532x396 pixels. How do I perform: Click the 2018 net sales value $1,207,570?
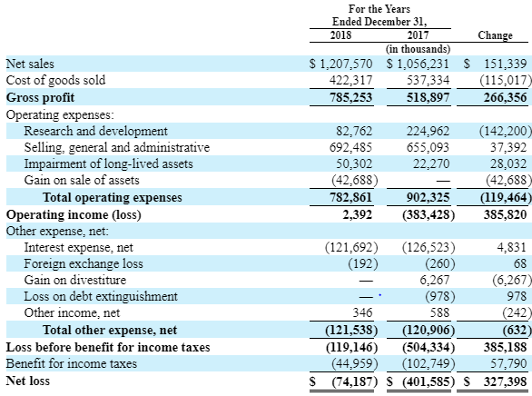click(x=340, y=64)
